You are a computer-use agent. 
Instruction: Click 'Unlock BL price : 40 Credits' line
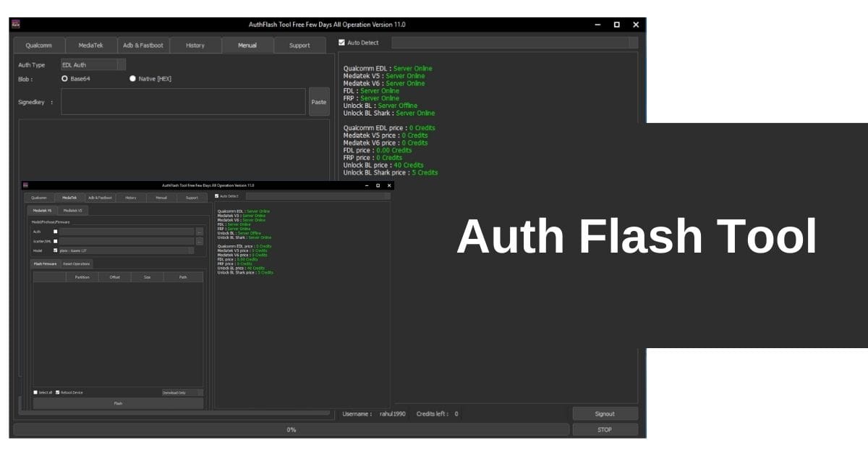click(x=383, y=165)
